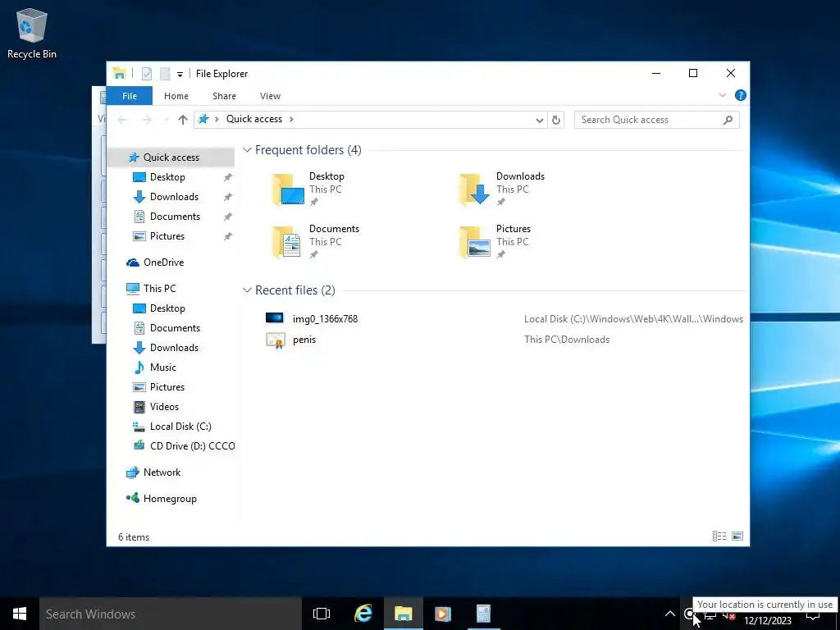Click the network tray icon

click(710, 615)
